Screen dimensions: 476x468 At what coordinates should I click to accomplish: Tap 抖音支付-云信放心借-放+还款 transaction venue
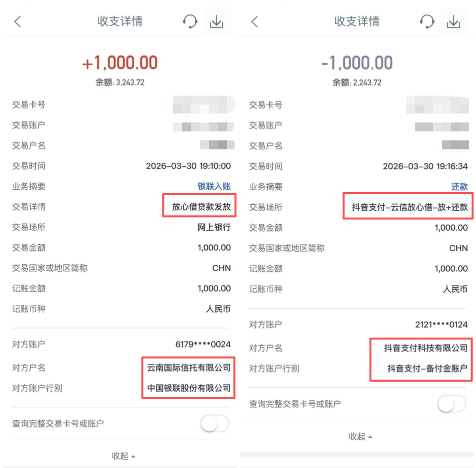coord(409,207)
